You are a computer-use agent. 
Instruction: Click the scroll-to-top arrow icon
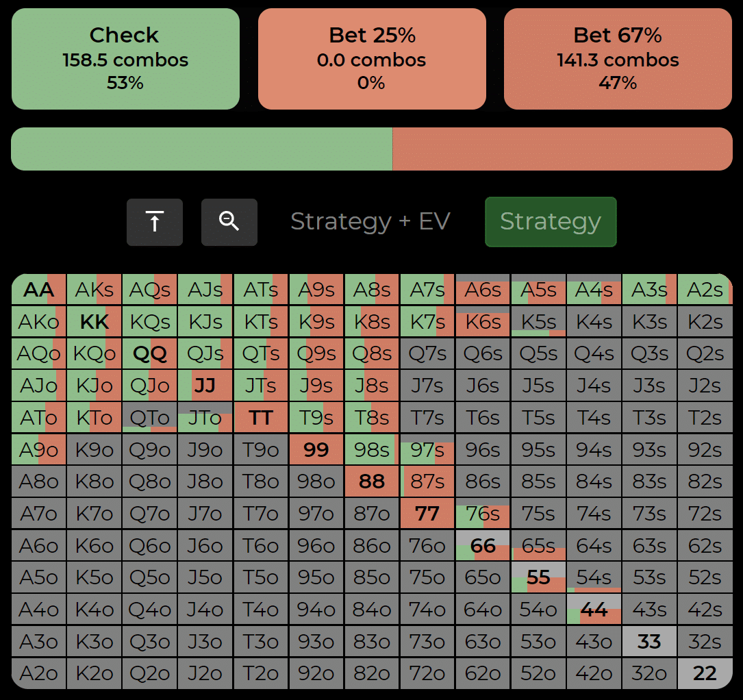pyautogui.click(x=155, y=222)
